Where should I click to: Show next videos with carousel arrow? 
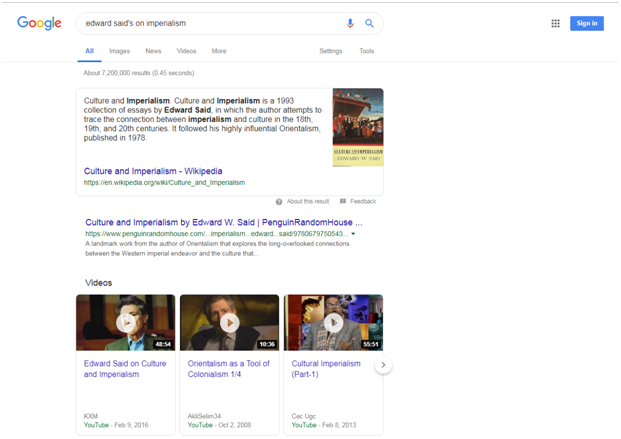tap(383, 365)
